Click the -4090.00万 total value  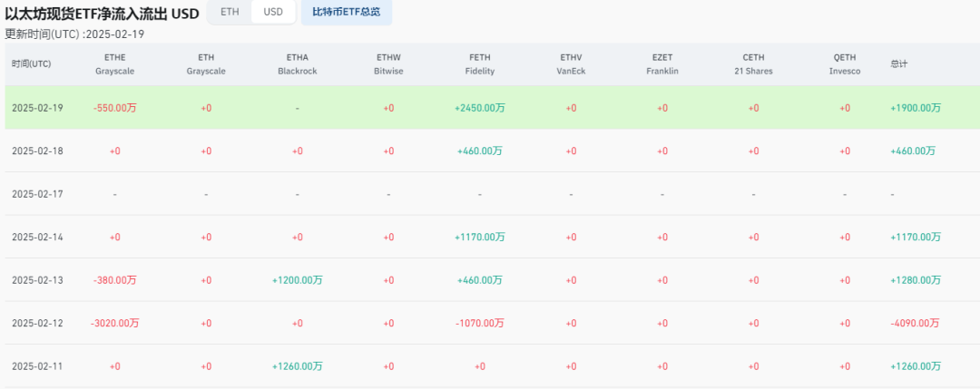pos(916,323)
